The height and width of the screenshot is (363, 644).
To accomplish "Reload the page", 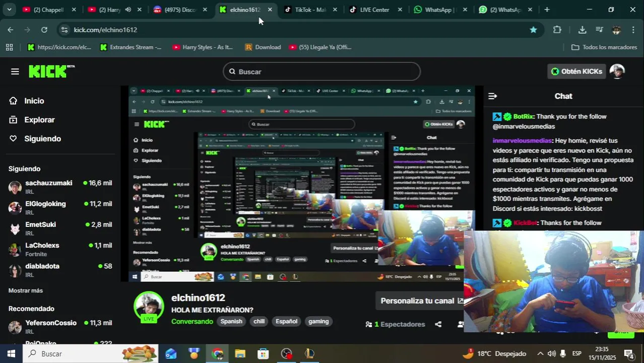I will 44,30.
